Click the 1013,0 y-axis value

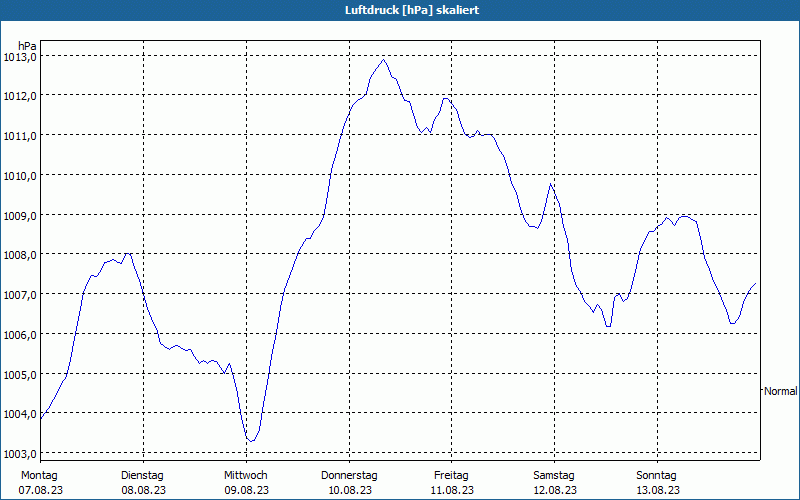(20, 57)
